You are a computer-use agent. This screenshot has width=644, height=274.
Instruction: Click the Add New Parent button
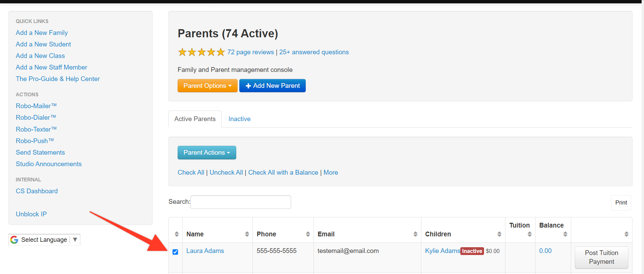pos(273,86)
